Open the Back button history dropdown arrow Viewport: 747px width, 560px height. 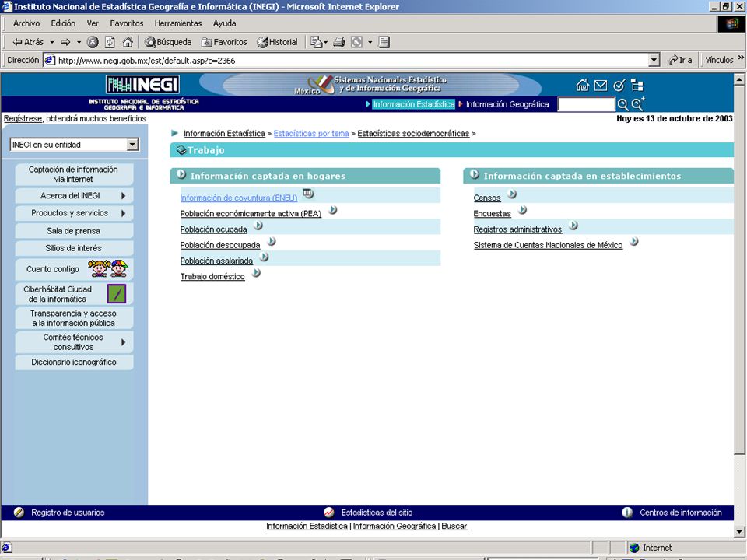tap(52, 42)
